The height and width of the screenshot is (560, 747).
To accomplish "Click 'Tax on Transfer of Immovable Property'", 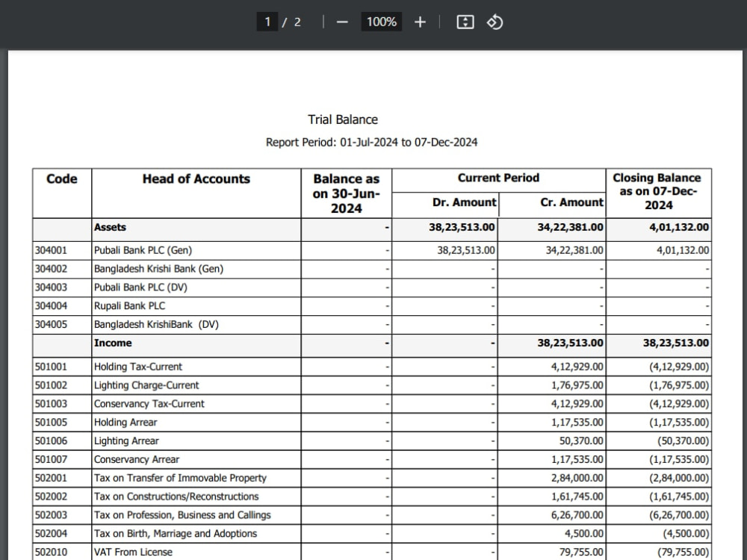I will click(x=180, y=478).
